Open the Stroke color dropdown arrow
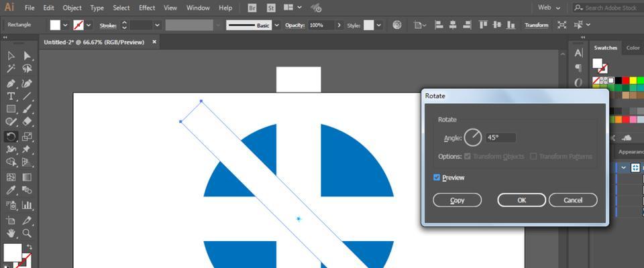This screenshot has height=268, width=644. [x=89, y=25]
